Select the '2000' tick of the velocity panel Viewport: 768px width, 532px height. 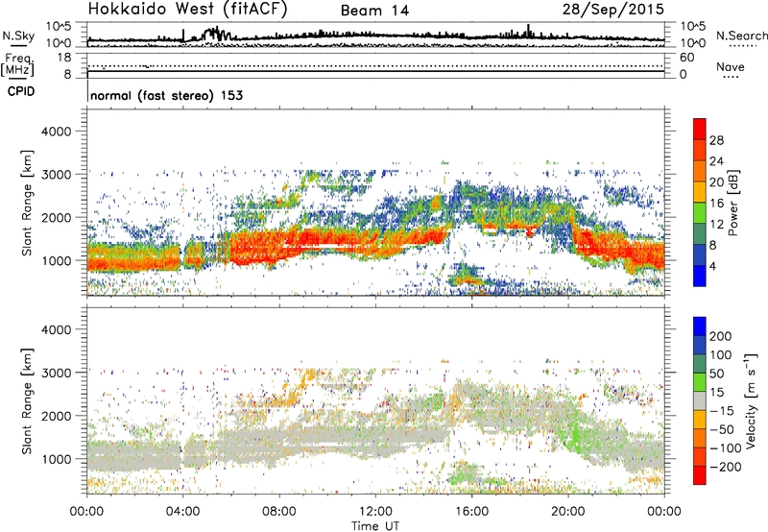(57, 416)
